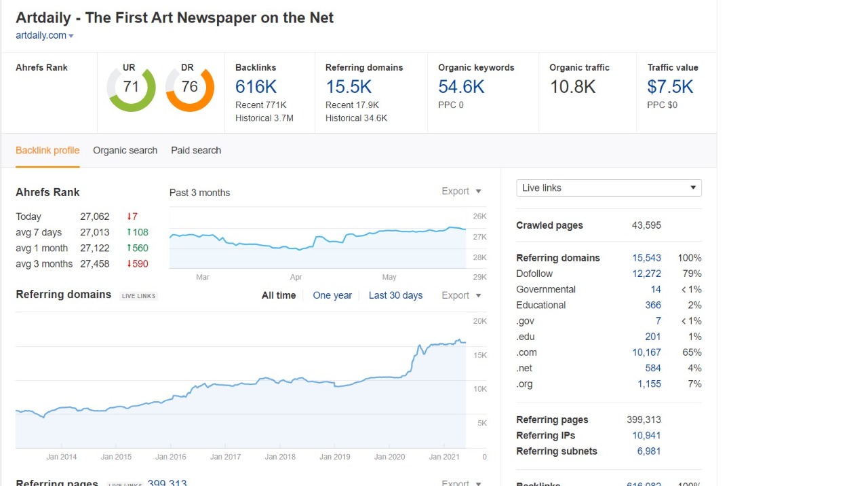Viewport: 868px width, 486px height.
Task: Click the Backlinks 616K metric
Action: (256, 87)
